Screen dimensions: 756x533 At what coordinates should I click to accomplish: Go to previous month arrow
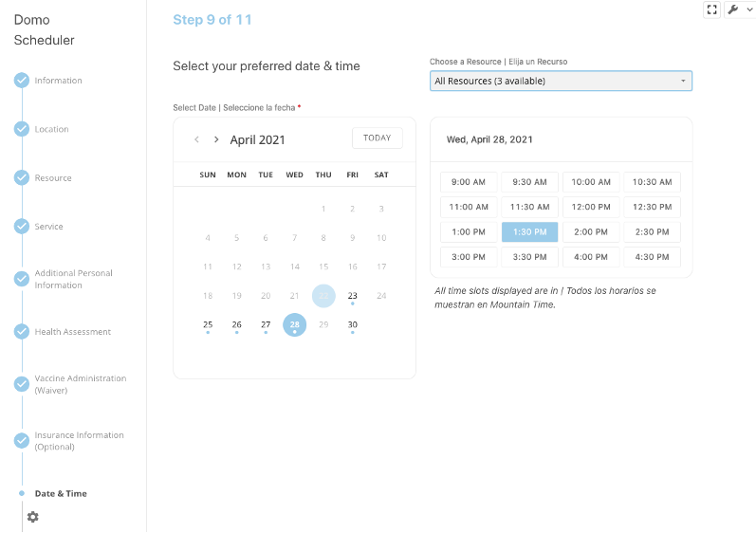[196, 139]
